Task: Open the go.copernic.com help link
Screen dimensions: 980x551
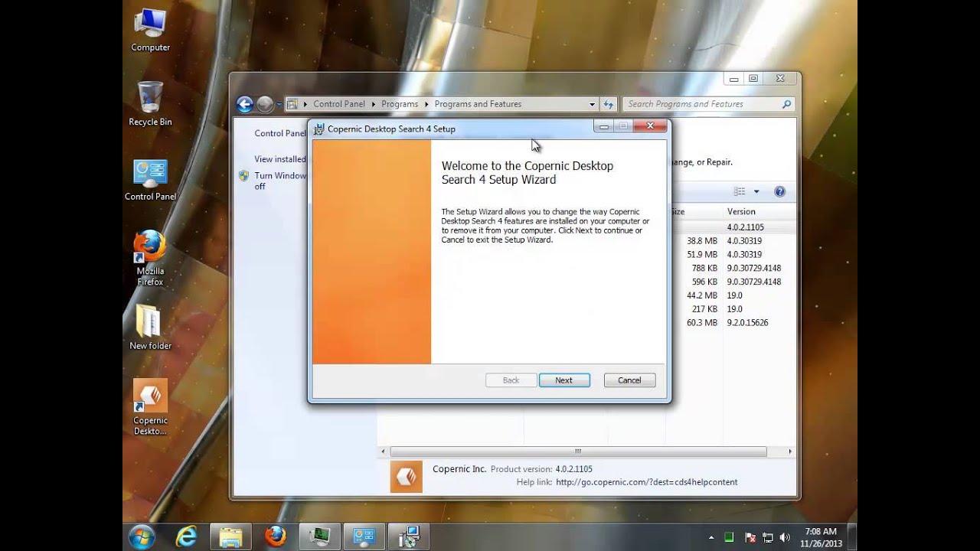Action: click(647, 482)
